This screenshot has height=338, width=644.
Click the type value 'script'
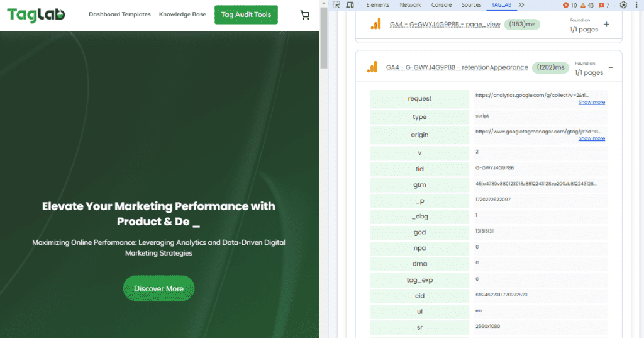[482, 116]
